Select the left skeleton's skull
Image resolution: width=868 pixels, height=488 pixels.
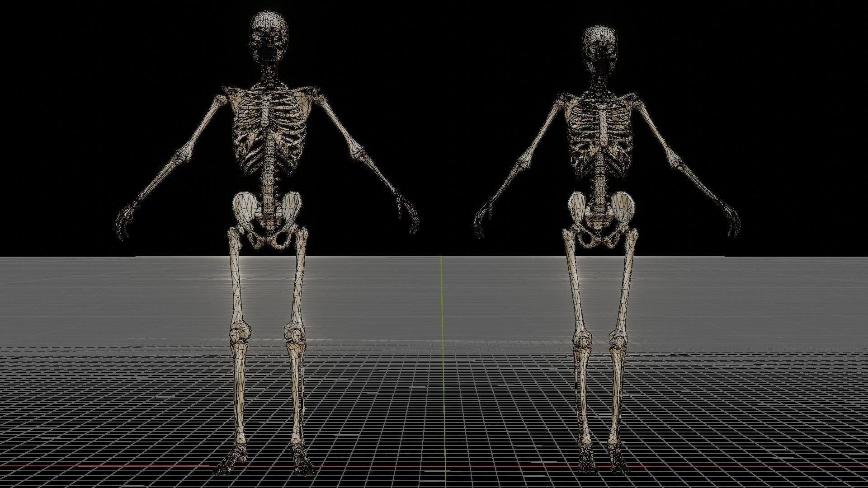coord(269,38)
